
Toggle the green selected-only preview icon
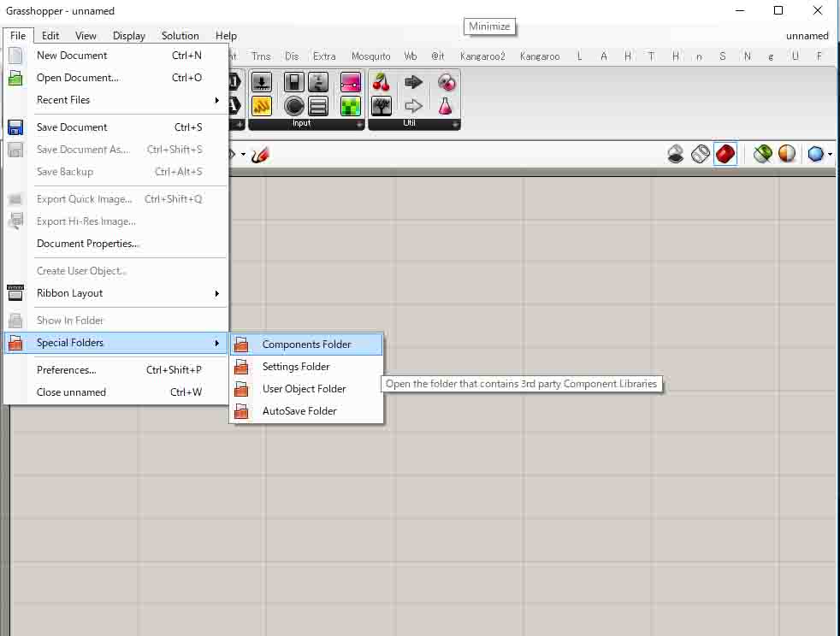click(762, 154)
